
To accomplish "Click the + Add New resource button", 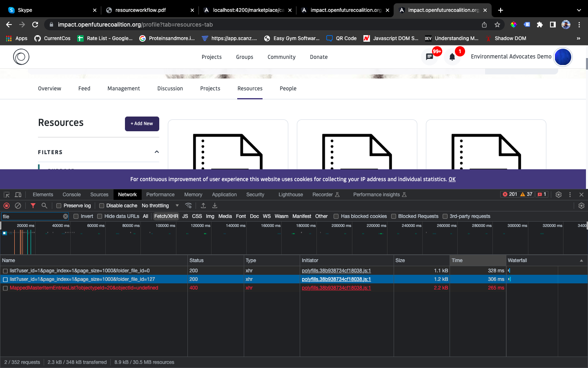I will coord(142,124).
